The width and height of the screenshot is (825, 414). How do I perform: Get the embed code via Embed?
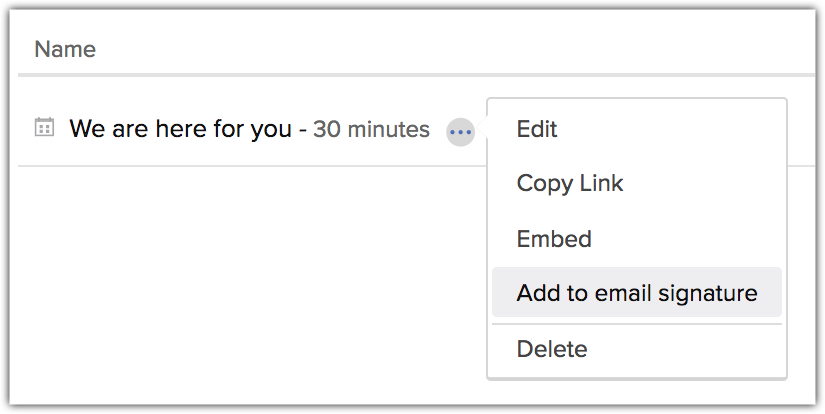point(554,239)
